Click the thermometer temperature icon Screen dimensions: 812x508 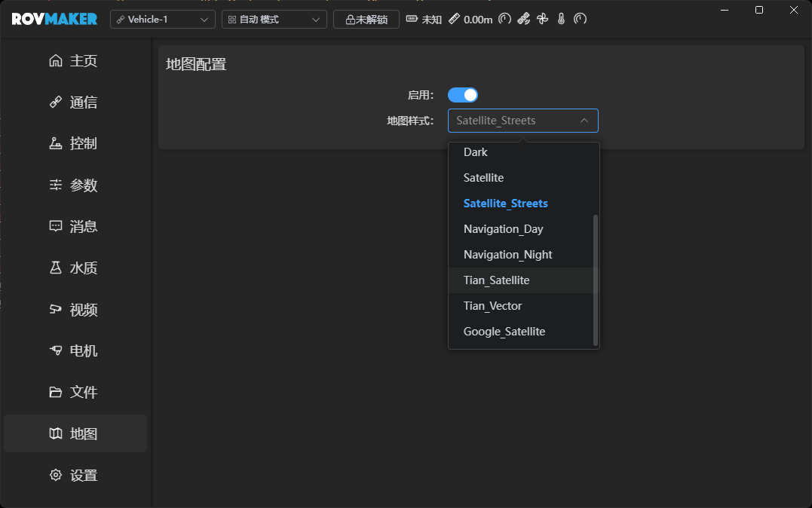pyautogui.click(x=561, y=19)
